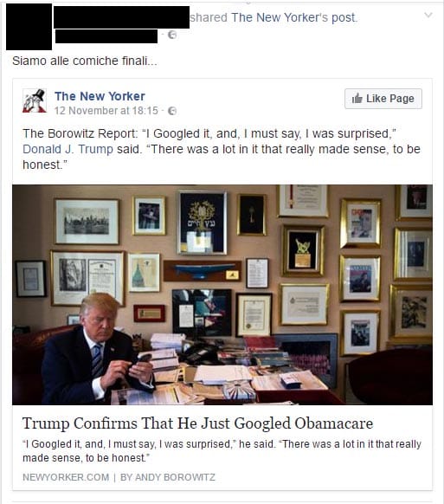The image size is (444, 504).
Task: Open The New Yorker profile picture
Action: point(35,100)
